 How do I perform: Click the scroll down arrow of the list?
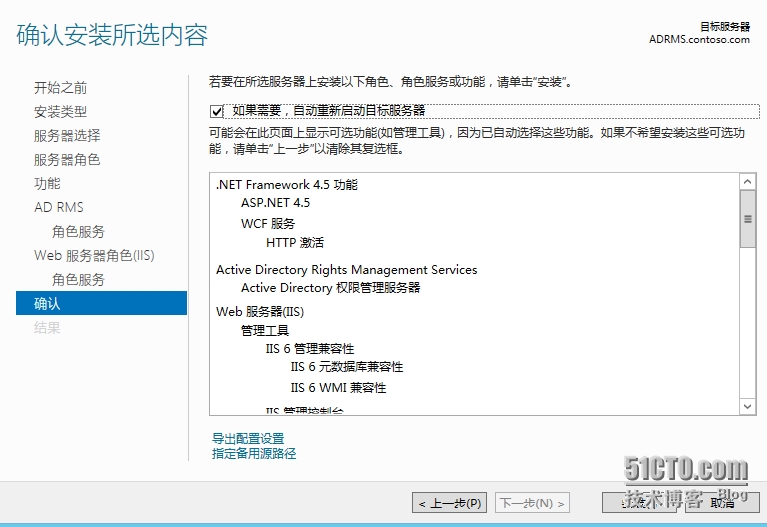coord(747,406)
